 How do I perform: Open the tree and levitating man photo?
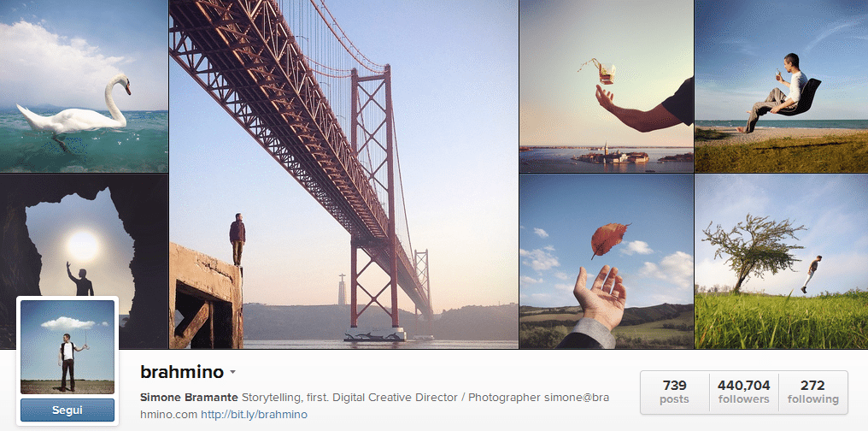click(x=781, y=261)
